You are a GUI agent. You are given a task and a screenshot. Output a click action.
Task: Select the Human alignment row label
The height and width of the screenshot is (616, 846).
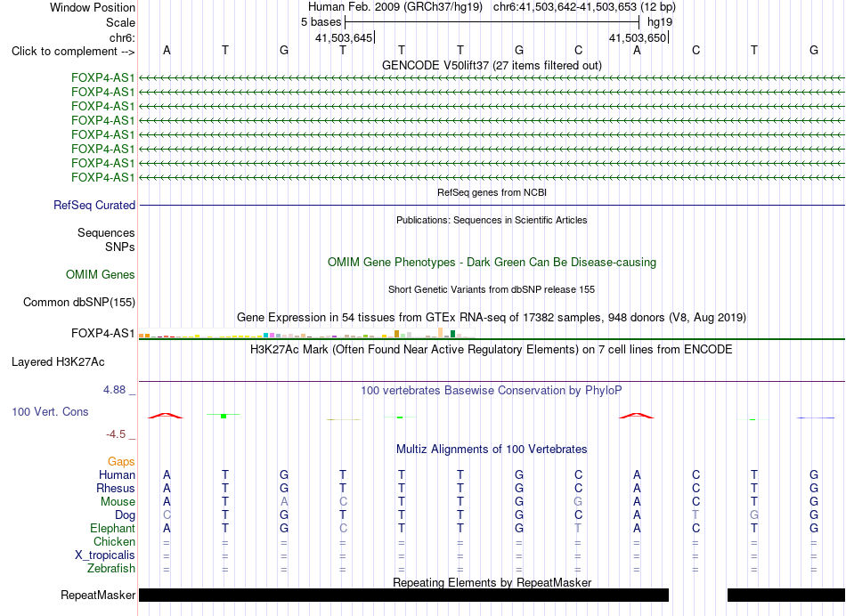[x=117, y=474]
